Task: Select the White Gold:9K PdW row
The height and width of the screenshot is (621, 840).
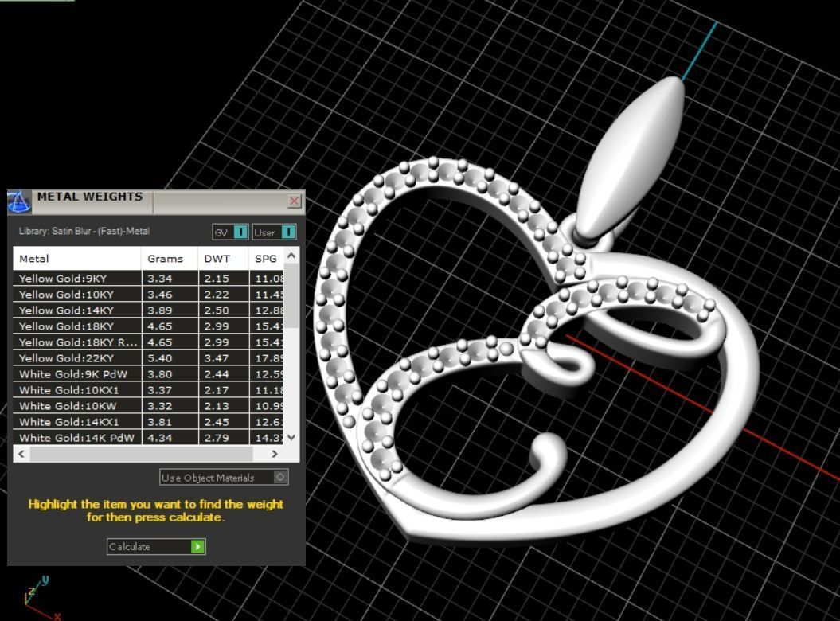Action: [x=148, y=374]
